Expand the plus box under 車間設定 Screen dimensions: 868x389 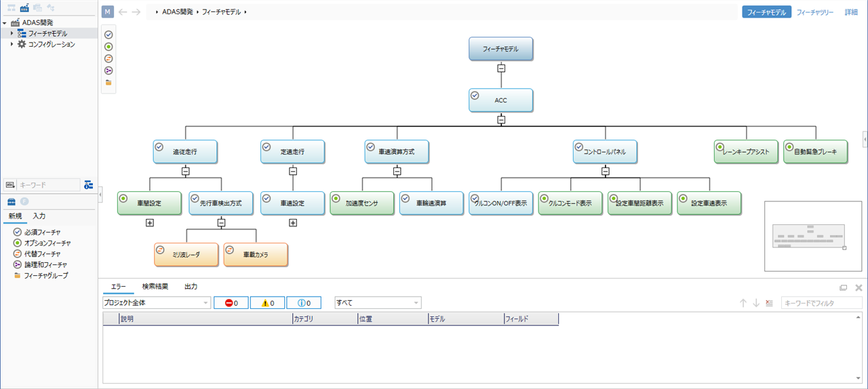[x=150, y=222]
